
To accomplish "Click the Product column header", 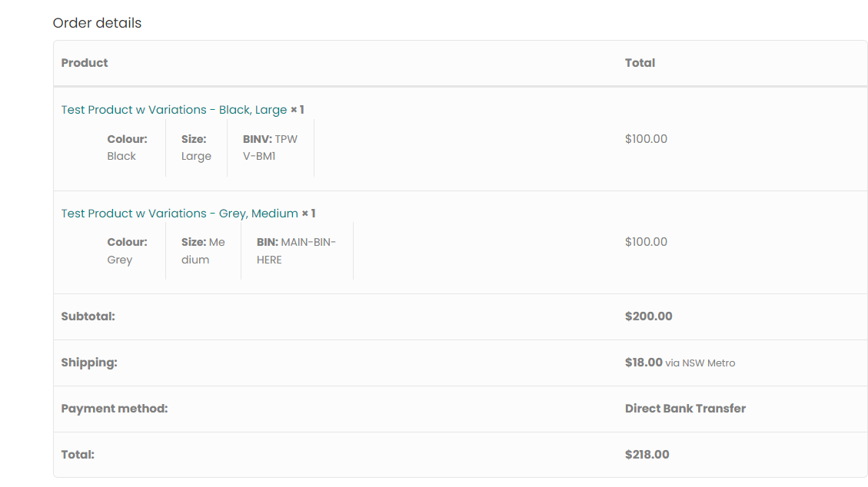I will [x=85, y=63].
